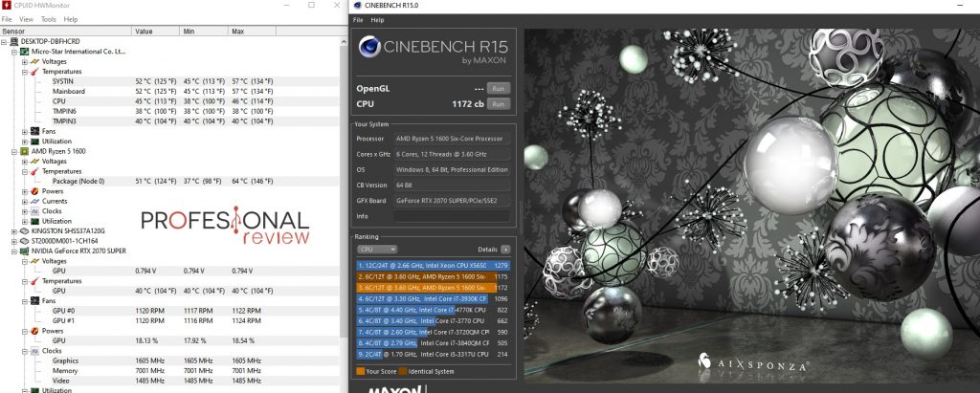Viewport: 980px width, 393px height.
Task: Expand Fans under Micro-Star International
Action: tap(25, 131)
